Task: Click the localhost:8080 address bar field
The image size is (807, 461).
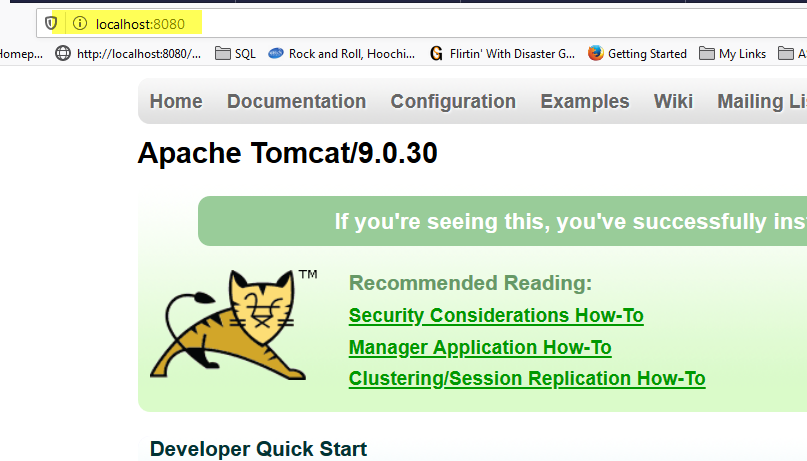Action: (x=422, y=24)
